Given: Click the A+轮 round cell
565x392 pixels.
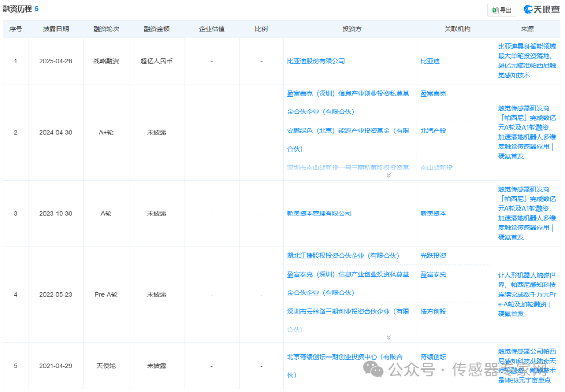Looking at the screenshot, I should tap(106, 132).
